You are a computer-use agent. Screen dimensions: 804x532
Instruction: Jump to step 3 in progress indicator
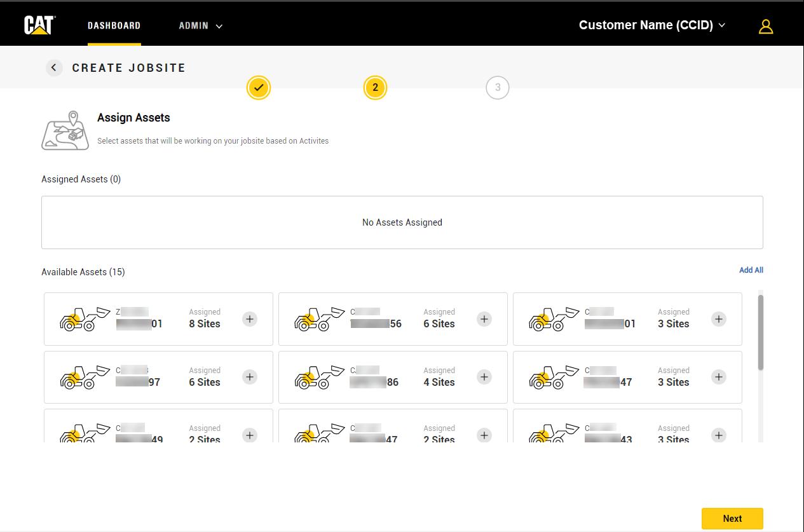pos(497,88)
